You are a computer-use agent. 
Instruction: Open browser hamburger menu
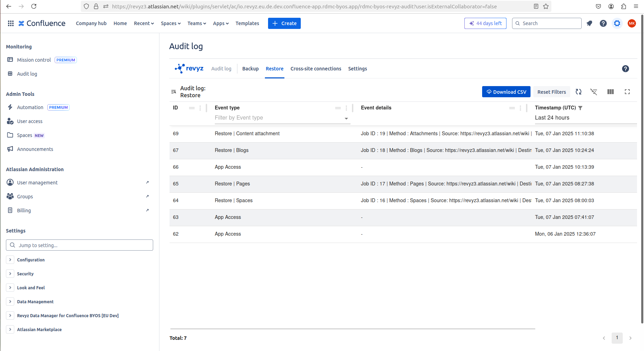[636, 6]
